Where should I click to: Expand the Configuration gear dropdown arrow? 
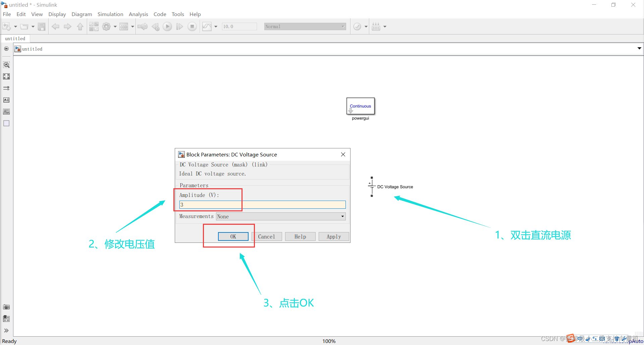(115, 26)
